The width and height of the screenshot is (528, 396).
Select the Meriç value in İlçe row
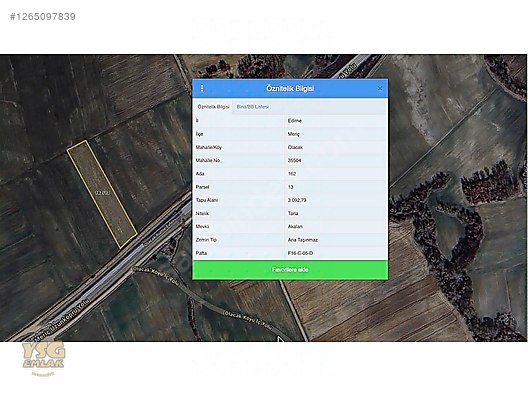click(x=293, y=134)
